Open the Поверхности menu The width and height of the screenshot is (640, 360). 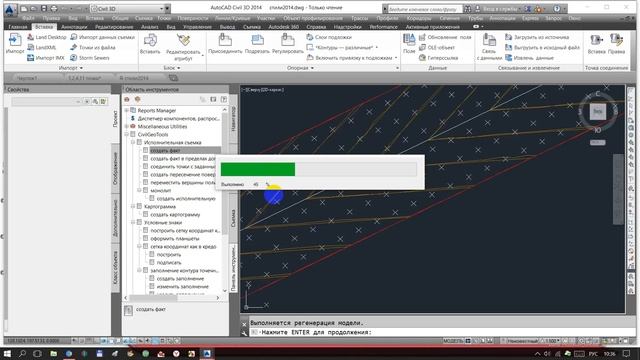[193, 18]
